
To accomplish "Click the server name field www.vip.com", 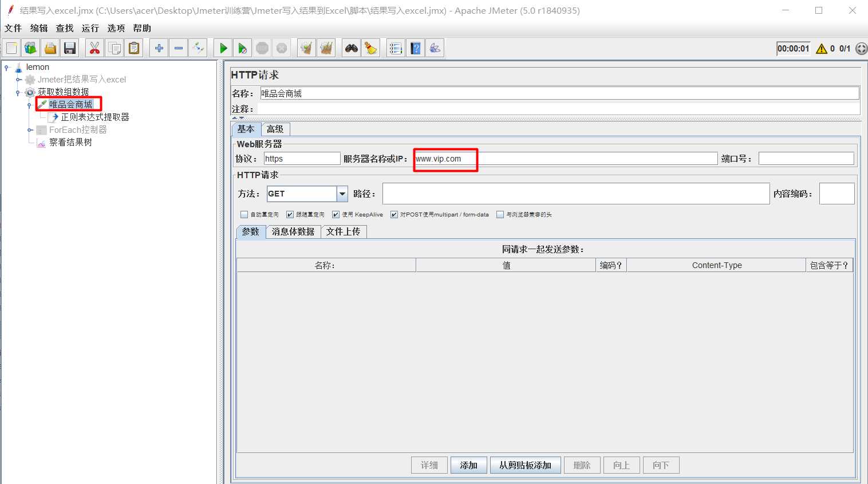I will point(566,159).
